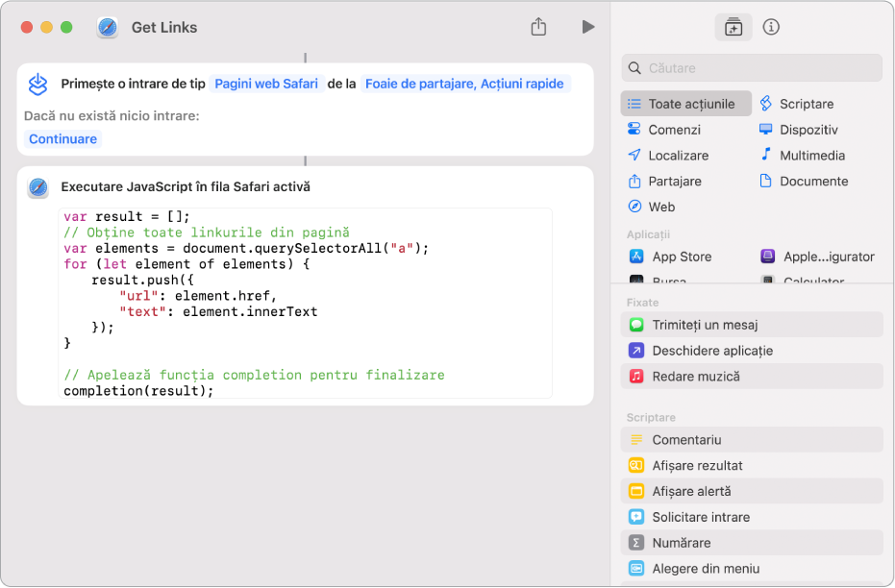
Task: Click the Web compass icon
Action: point(634,207)
